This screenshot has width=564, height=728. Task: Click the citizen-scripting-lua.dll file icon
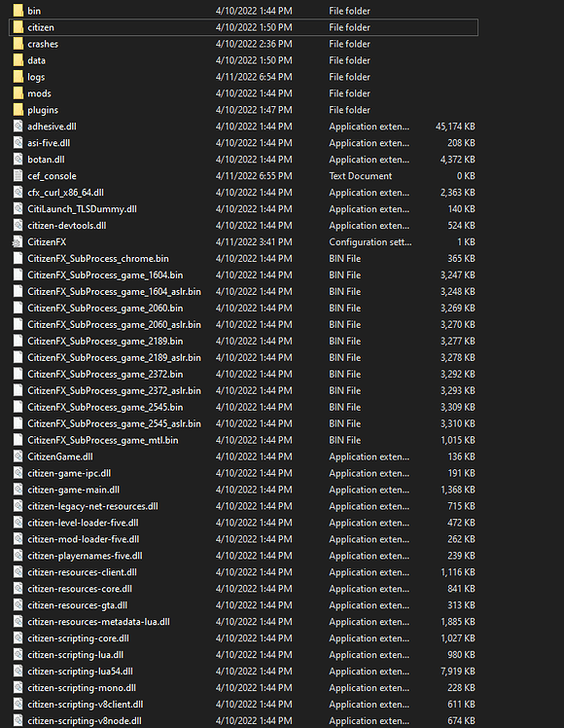pos(18,655)
